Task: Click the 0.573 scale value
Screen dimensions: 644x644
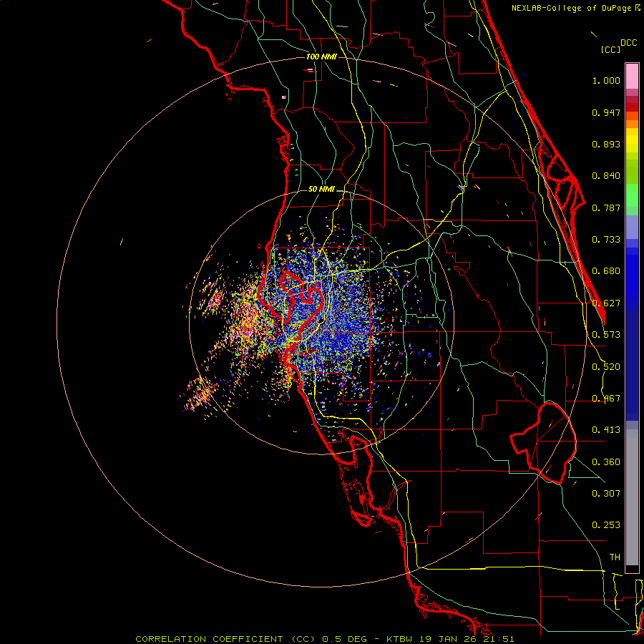Action: 606,335
